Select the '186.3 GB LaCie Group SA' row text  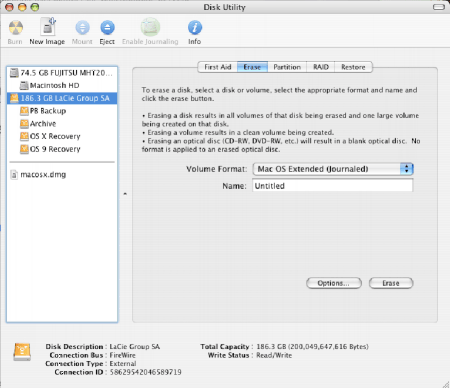click(x=65, y=98)
